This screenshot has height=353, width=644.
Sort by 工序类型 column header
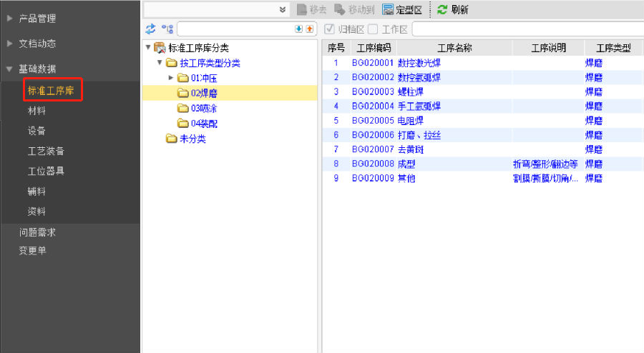[613, 48]
